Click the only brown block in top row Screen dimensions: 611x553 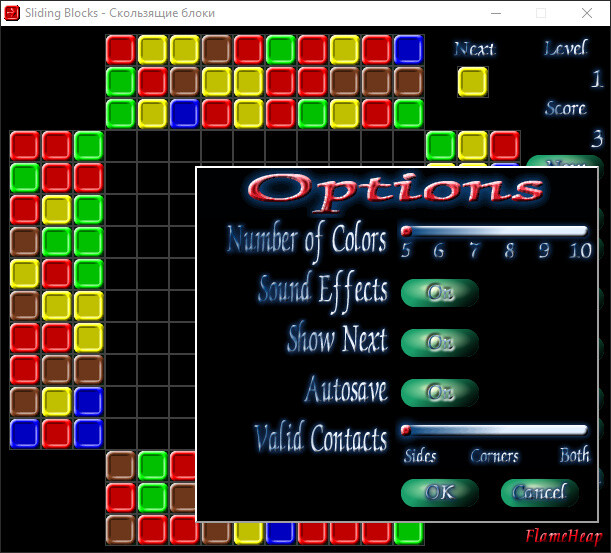(216, 49)
